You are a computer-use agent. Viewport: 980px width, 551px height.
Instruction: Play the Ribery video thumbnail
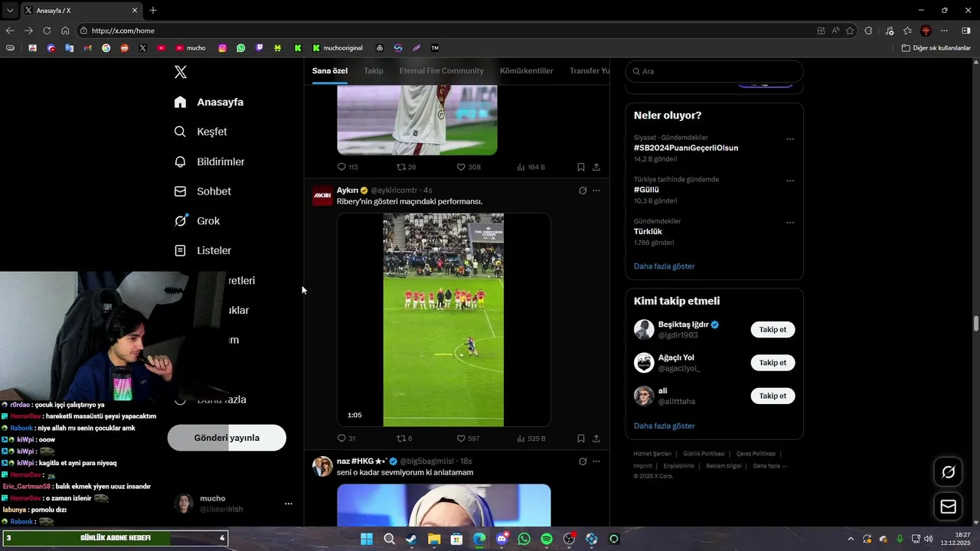(x=444, y=320)
